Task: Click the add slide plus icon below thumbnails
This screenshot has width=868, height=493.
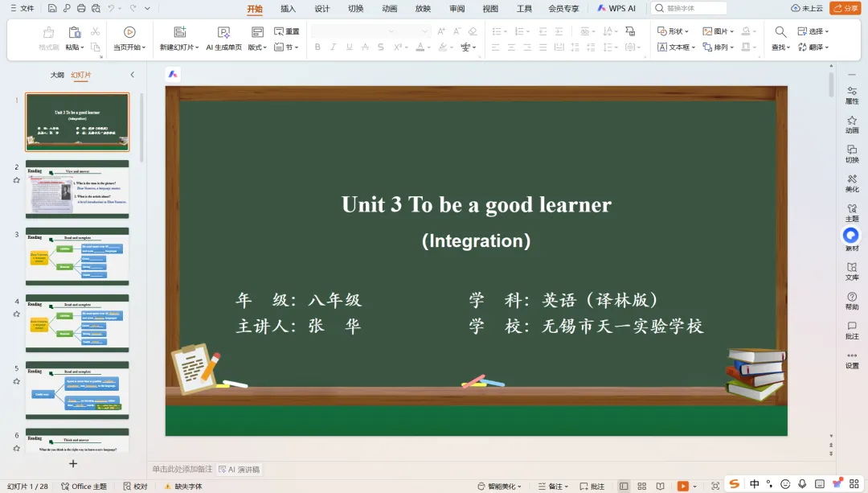Action: [x=73, y=463]
